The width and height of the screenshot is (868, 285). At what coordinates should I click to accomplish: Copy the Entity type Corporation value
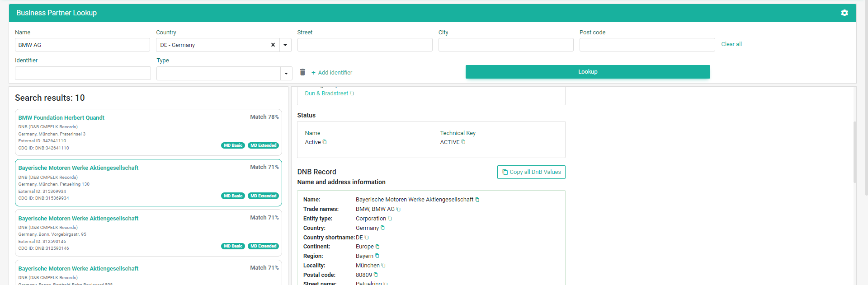tap(390, 219)
